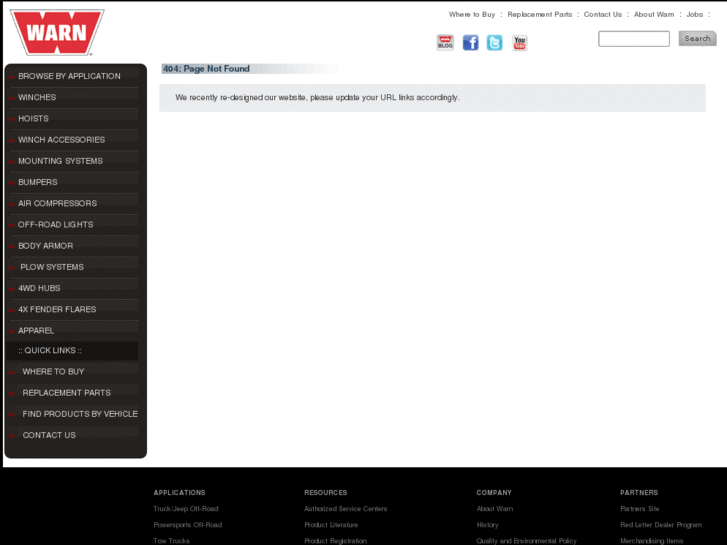Click the RESOURCES footer heading
This screenshot has height=545, width=727.
pyautogui.click(x=325, y=493)
